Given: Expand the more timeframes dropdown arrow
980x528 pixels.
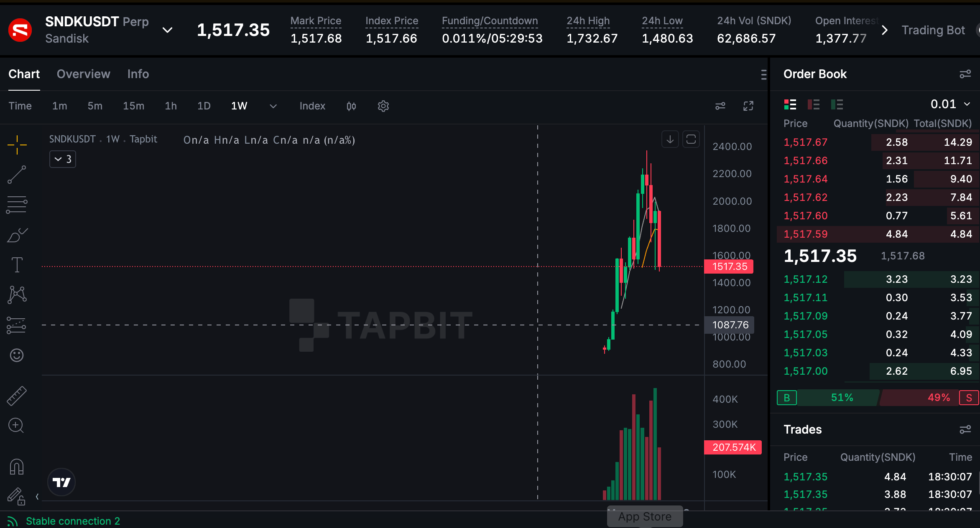Looking at the screenshot, I should pos(273,106).
